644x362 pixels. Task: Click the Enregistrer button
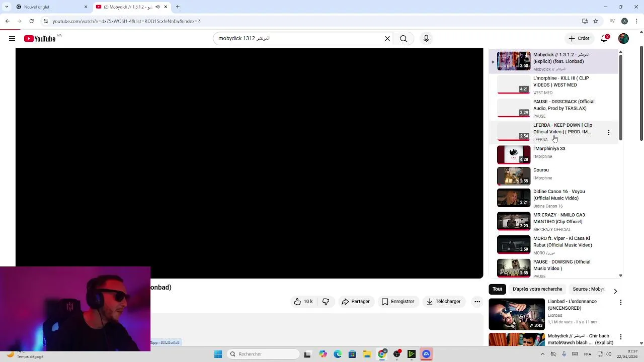pyautogui.click(x=398, y=302)
